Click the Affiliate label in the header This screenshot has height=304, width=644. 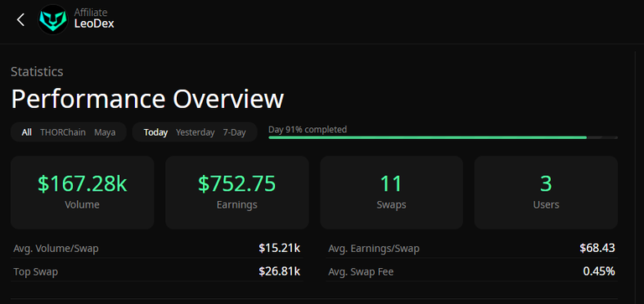pos(91,13)
